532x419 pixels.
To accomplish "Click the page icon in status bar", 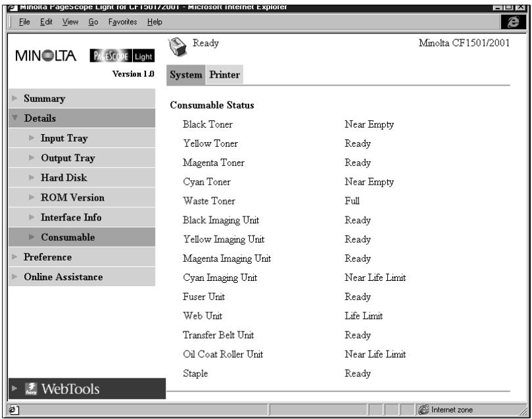I will click(13, 410).
